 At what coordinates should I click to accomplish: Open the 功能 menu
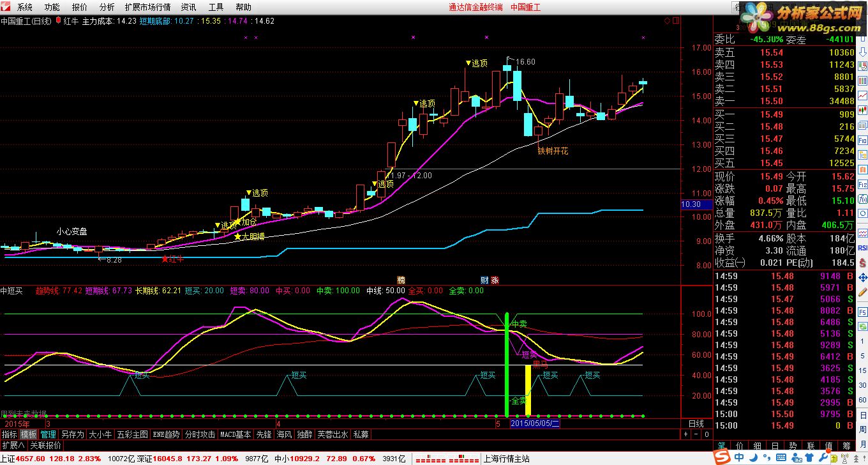[52, 7]
